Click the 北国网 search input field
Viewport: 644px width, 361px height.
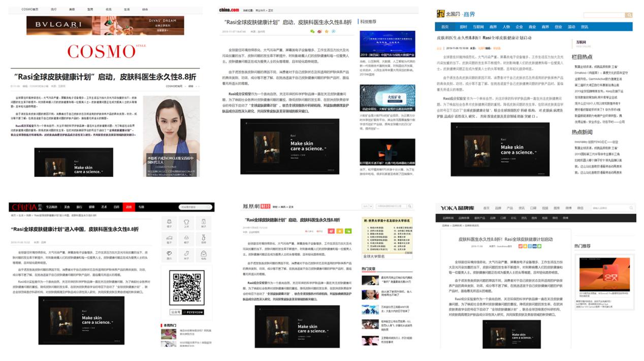click(x=604, y=15)
